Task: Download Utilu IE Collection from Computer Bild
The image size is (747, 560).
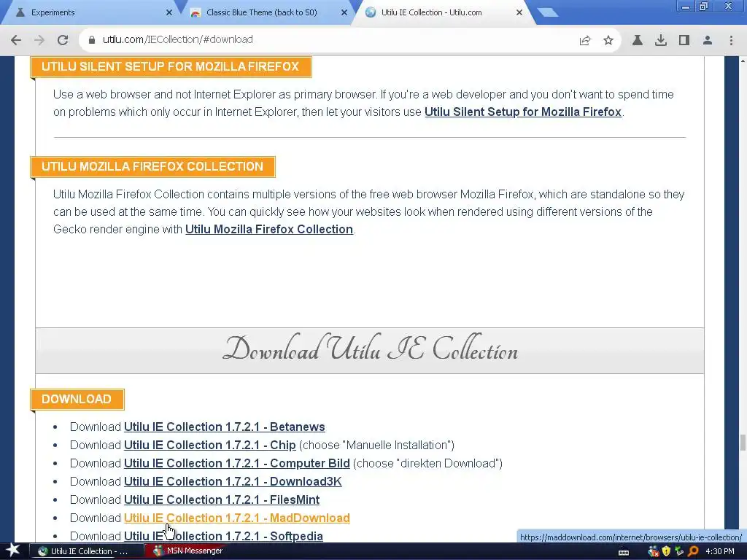Action: [237, 463]
